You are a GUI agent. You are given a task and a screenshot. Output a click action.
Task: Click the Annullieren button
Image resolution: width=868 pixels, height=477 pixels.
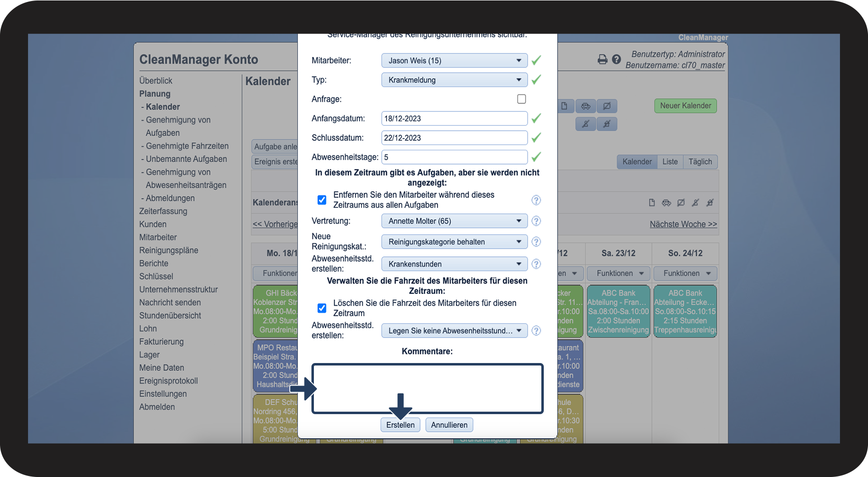tap(449, 425)
